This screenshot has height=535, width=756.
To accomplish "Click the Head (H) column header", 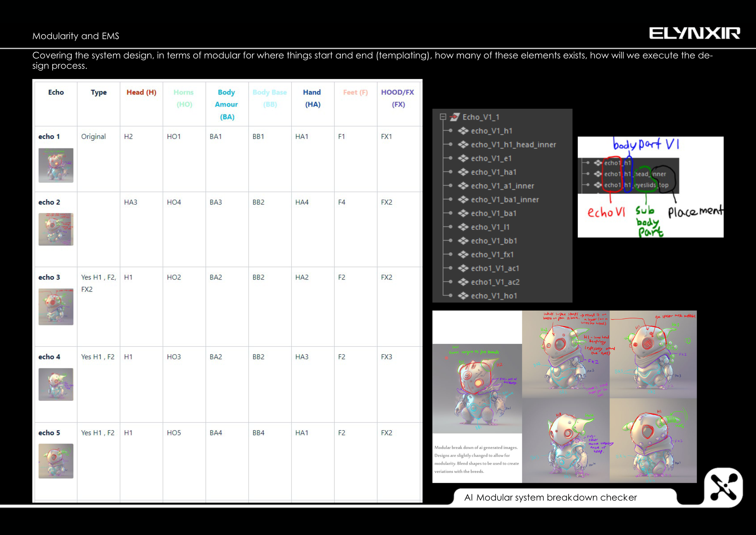I will (141, 92).
